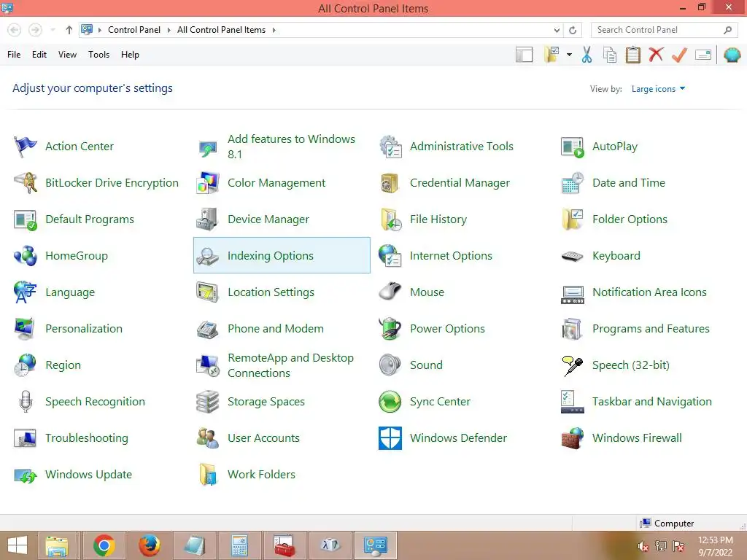Click the Paste clipboard toolbar icon
Viewport: 747px width, 560px height.
tap(632, 55)
